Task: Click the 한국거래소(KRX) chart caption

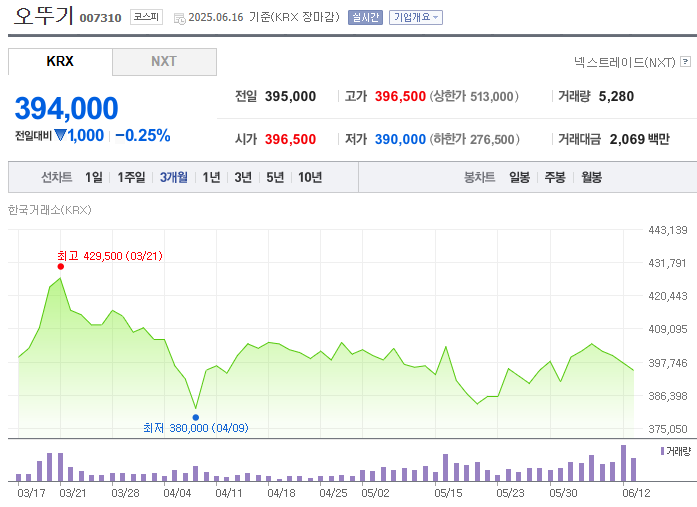Action: (49, 210)
